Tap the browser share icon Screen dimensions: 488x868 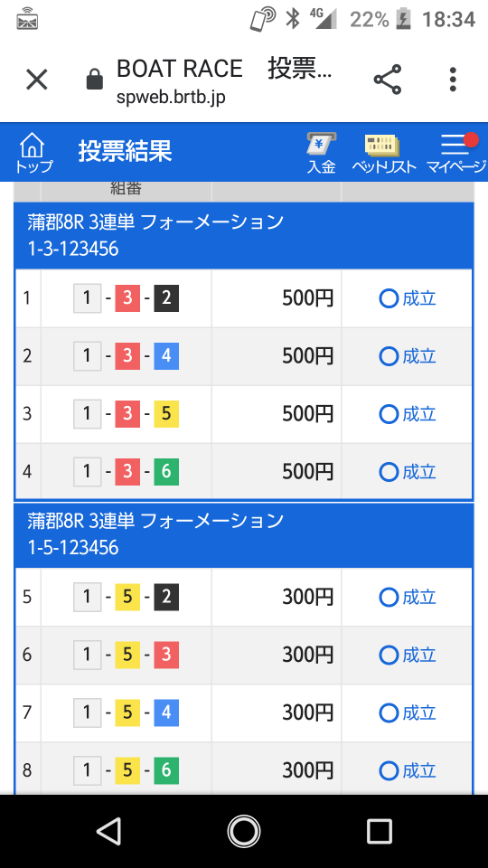pos(388,80)
